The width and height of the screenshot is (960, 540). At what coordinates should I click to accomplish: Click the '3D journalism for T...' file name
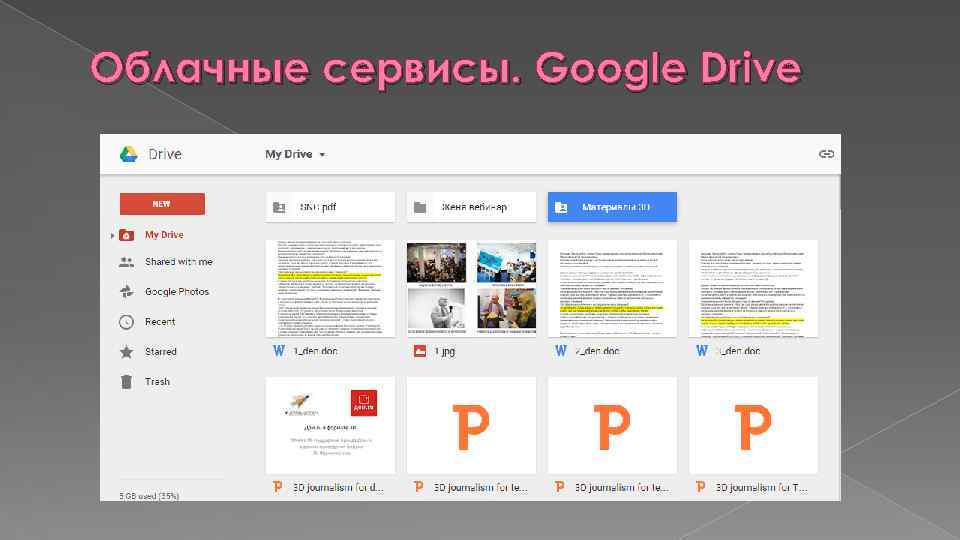click(x=762, y=488)
